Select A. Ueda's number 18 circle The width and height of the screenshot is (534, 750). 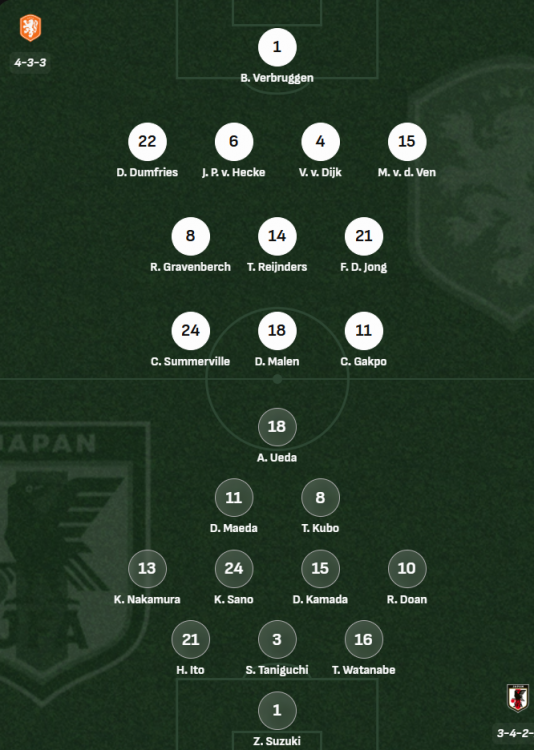[x=277, y=427]
